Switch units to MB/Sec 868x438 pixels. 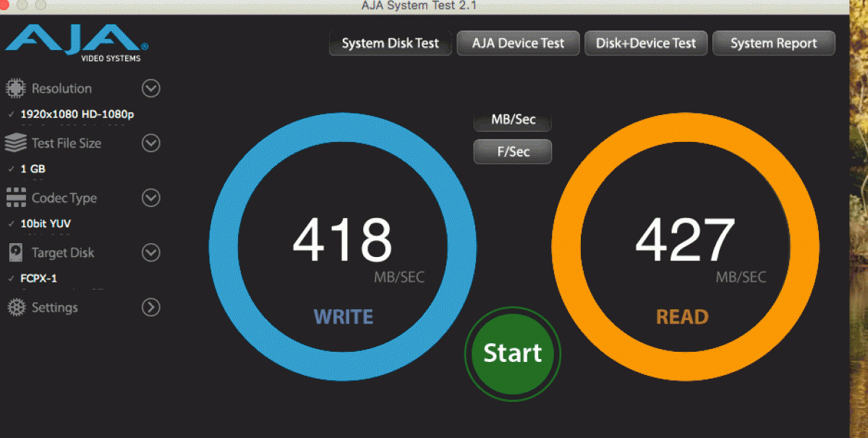pos(513,119)
